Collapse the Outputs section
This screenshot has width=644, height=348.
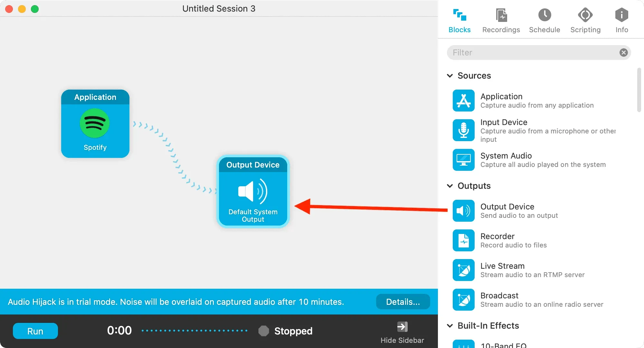pos(450,186)
